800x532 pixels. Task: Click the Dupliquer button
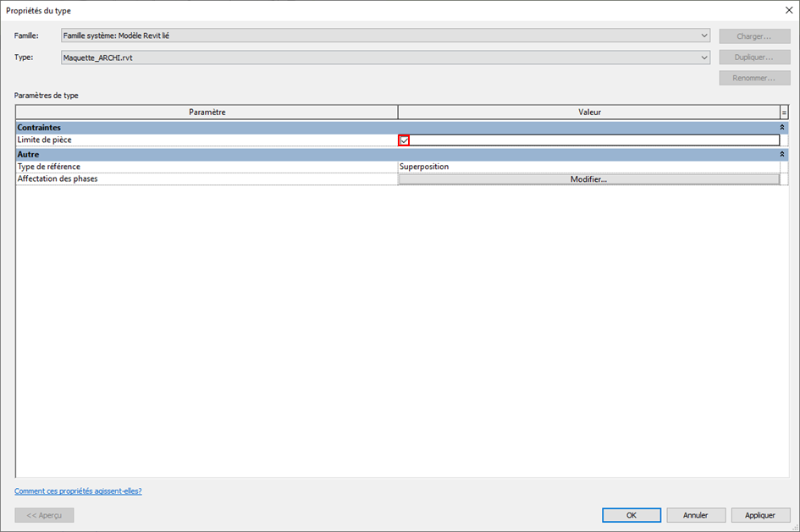pos(754,58)
